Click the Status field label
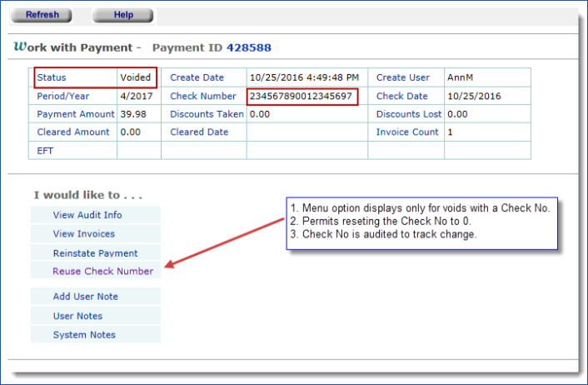 [52, 77]
